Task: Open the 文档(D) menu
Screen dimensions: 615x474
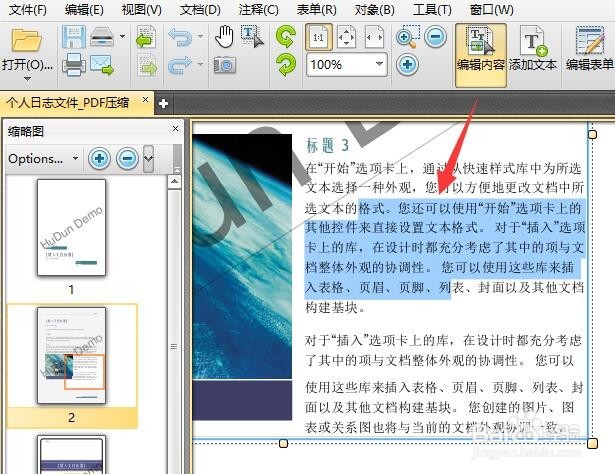Action: [x=200, y=9]
